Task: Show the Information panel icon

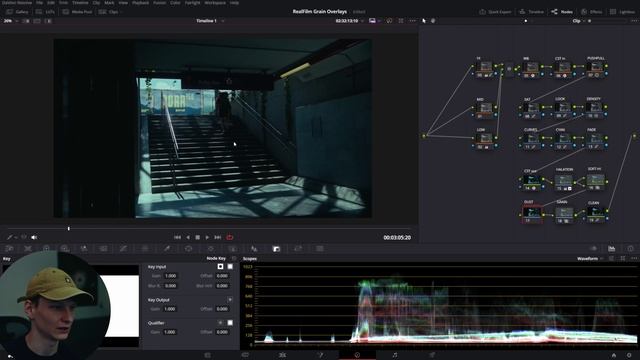Action: tap(631, 249)
